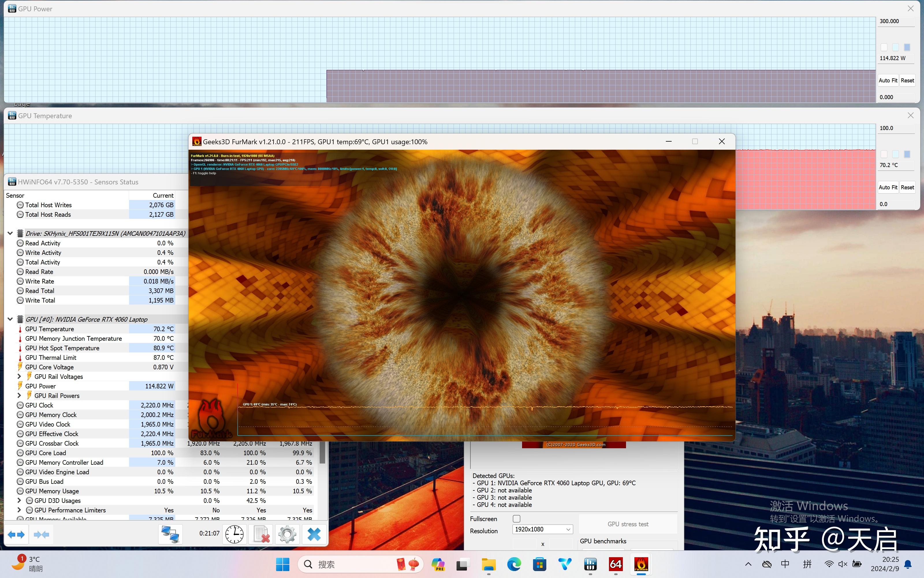Click Reset in GPU Temperature graph

(907, 187)
